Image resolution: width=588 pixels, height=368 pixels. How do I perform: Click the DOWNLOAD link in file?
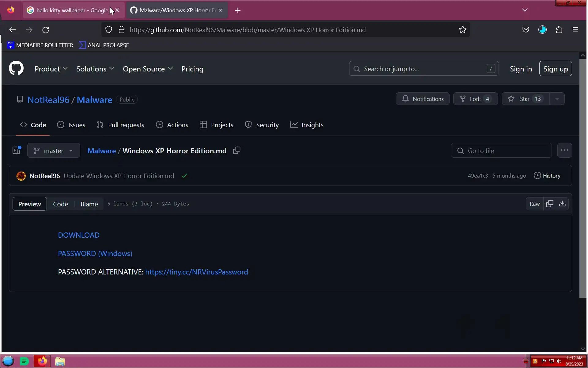pyautogui.click(x=79, y=235)
